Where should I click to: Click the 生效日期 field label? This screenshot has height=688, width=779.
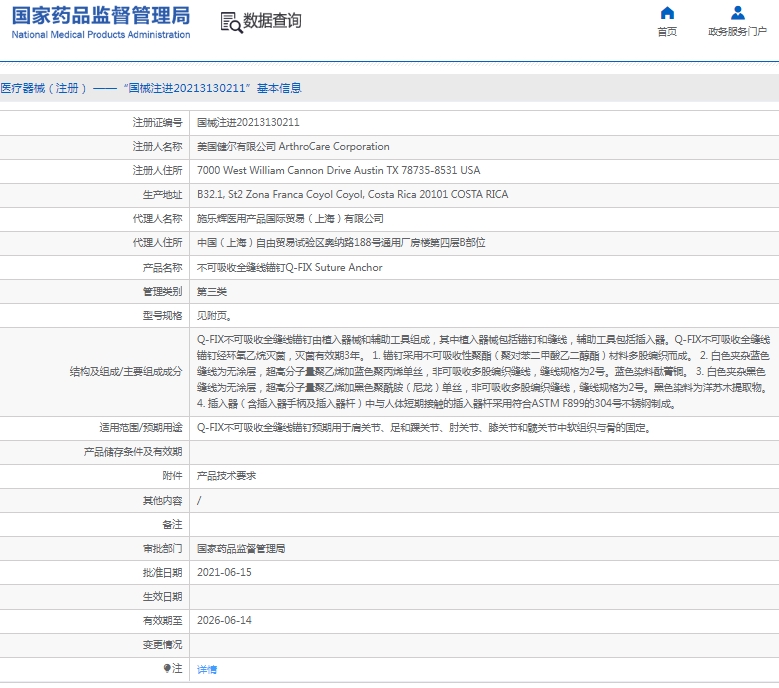162,597
